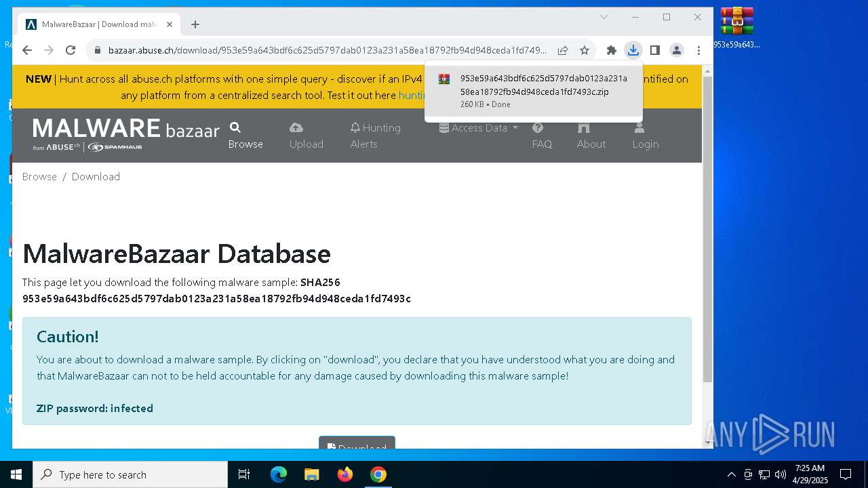Click the browser forward arrow
Image resolution: width=868 pixels, height=488 pixels.
[x=49, y=50]
